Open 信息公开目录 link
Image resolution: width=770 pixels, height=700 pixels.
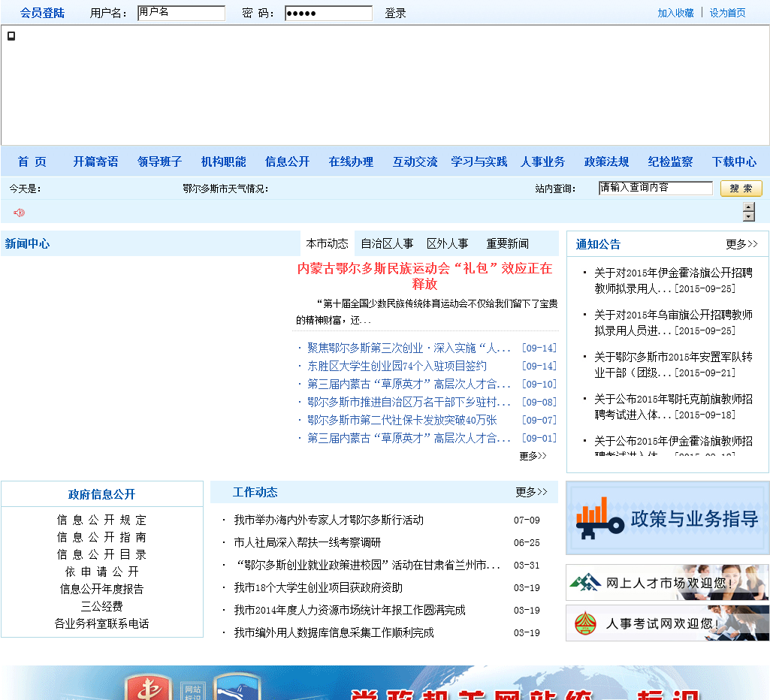coord(101,554)
